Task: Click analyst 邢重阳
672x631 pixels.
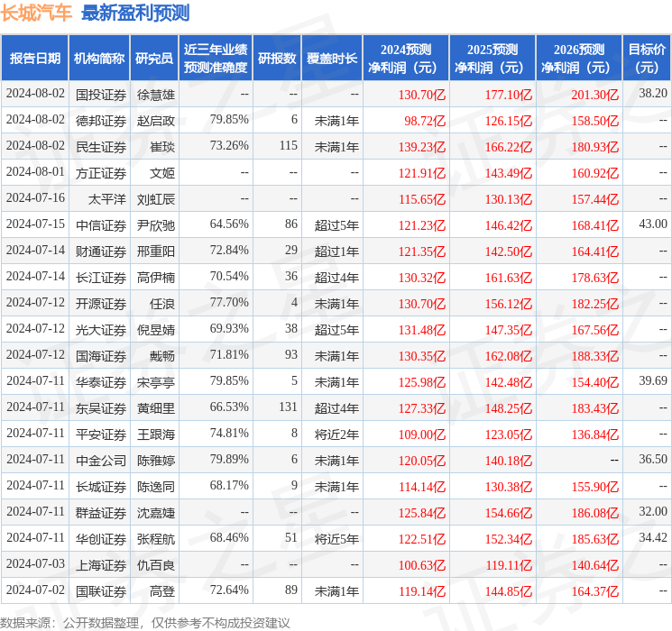Action: click(155, 251)
